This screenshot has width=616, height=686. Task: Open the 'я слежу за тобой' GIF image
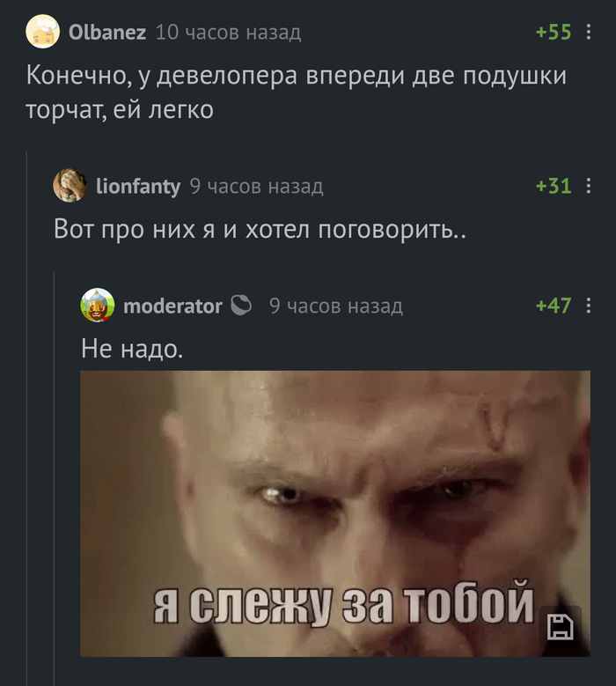click(x=335, y=513)
